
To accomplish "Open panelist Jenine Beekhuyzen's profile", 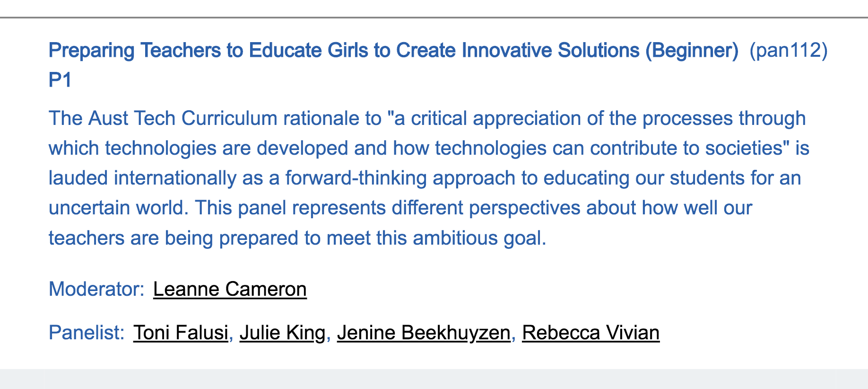I will [x=424, y=333].
